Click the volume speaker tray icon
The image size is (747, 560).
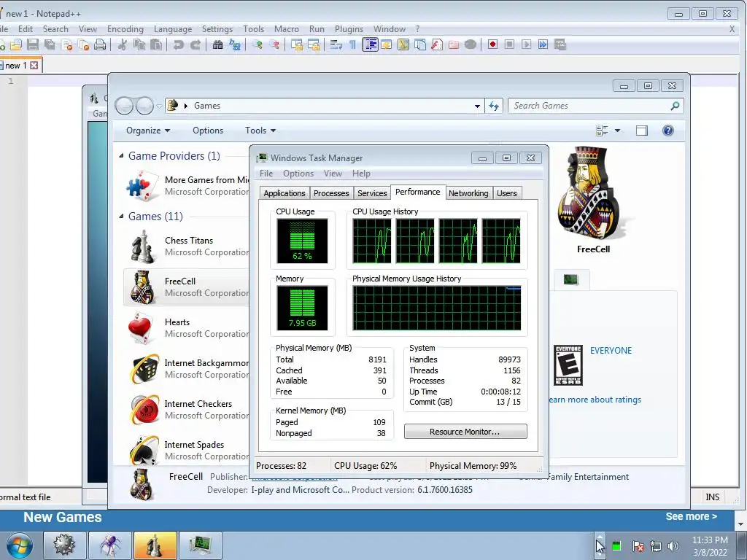tap(673, 546)
